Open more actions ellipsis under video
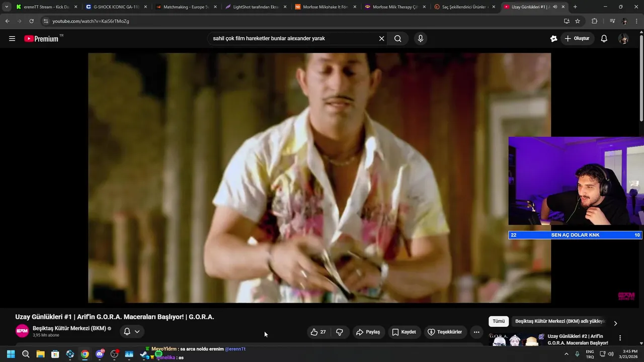 (476, 332)
